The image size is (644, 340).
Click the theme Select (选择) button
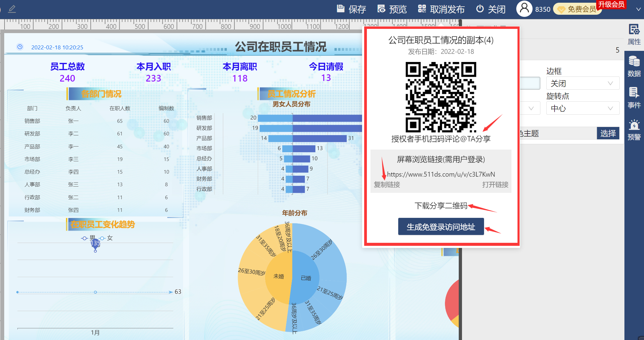pyautogui.click(x=608, y=133)
